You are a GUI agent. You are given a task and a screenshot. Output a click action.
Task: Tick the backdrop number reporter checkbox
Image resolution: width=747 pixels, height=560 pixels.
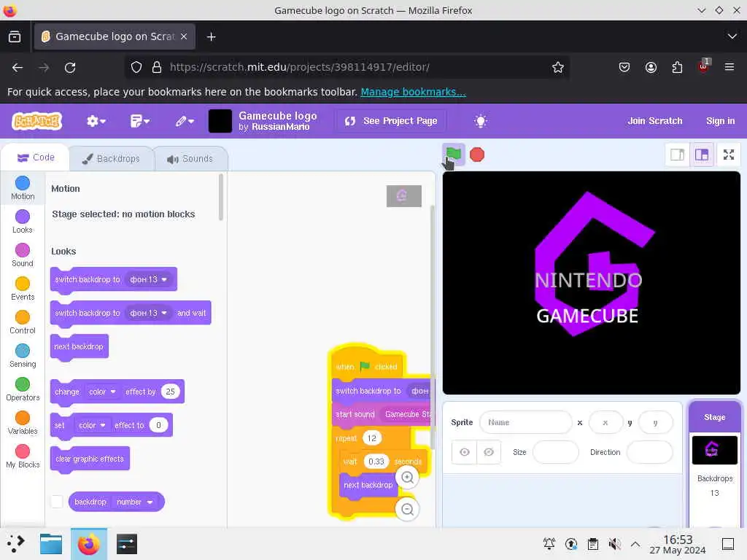[x=57, y=502]
